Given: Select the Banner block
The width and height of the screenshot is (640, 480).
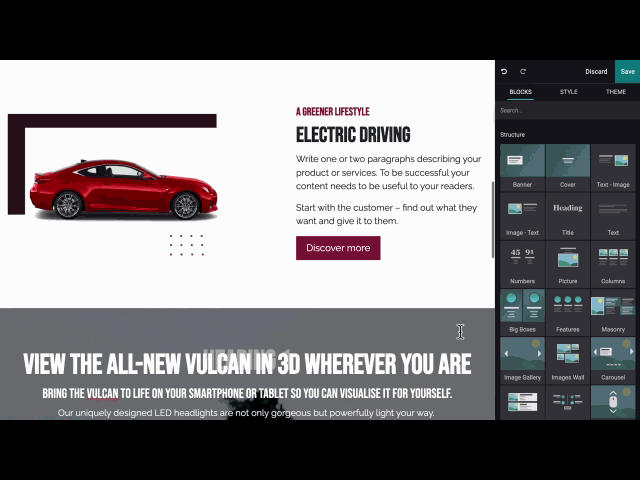Looking at the screenshot, I should [x=522, y=166].
